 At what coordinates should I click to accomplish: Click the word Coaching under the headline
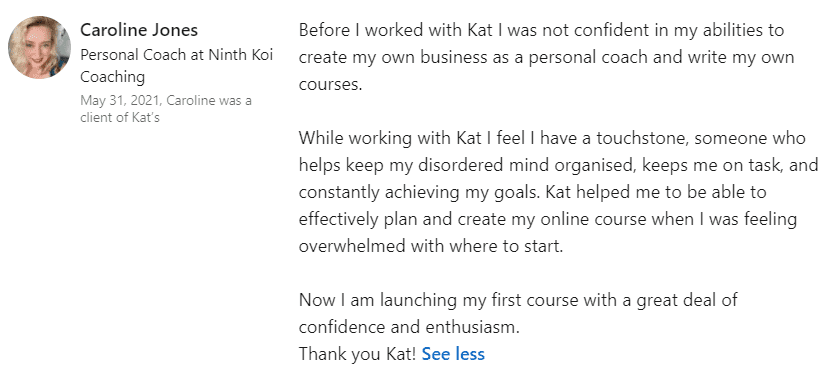click(113, 77)
